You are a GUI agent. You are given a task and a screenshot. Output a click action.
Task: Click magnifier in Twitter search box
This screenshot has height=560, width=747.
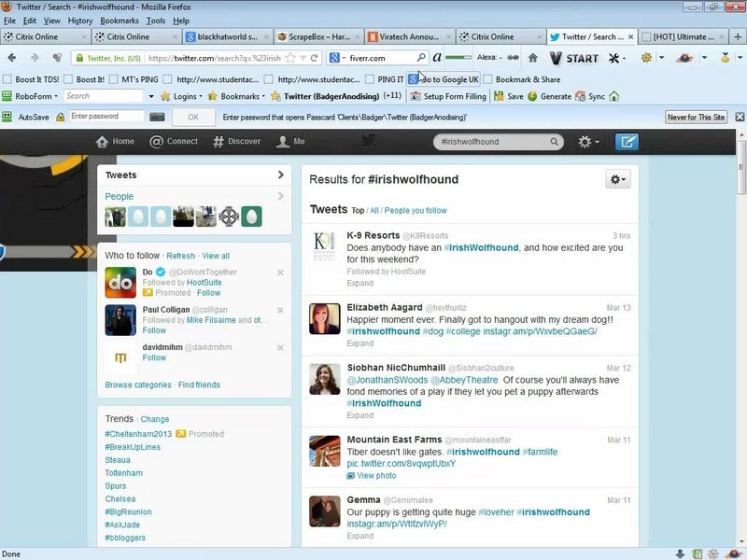(x=554, y=142)
